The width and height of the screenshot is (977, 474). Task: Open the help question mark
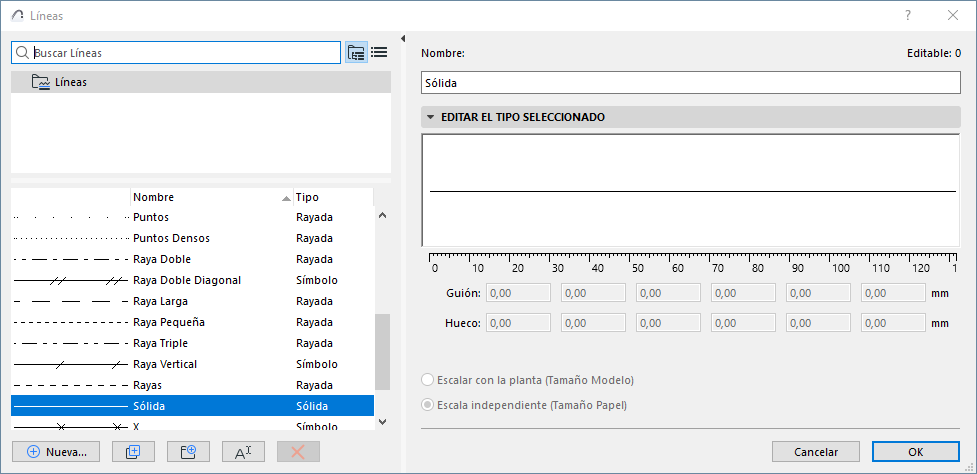tap(908, 16)
